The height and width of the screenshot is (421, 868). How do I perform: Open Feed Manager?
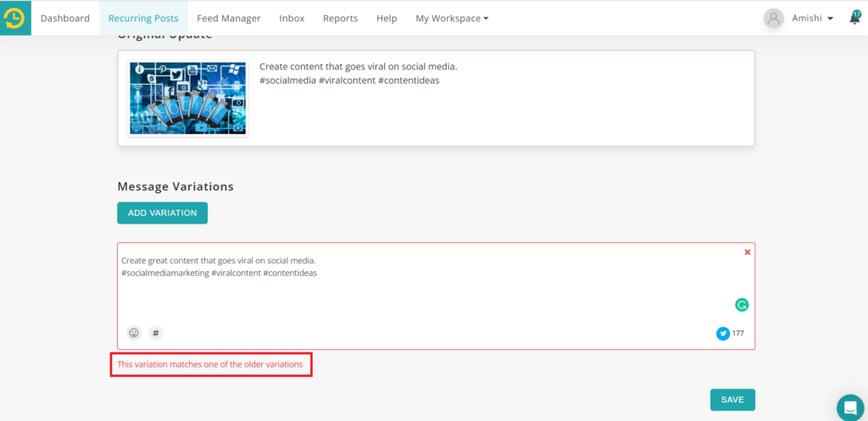pyautogui.click(x=229, y=19)
